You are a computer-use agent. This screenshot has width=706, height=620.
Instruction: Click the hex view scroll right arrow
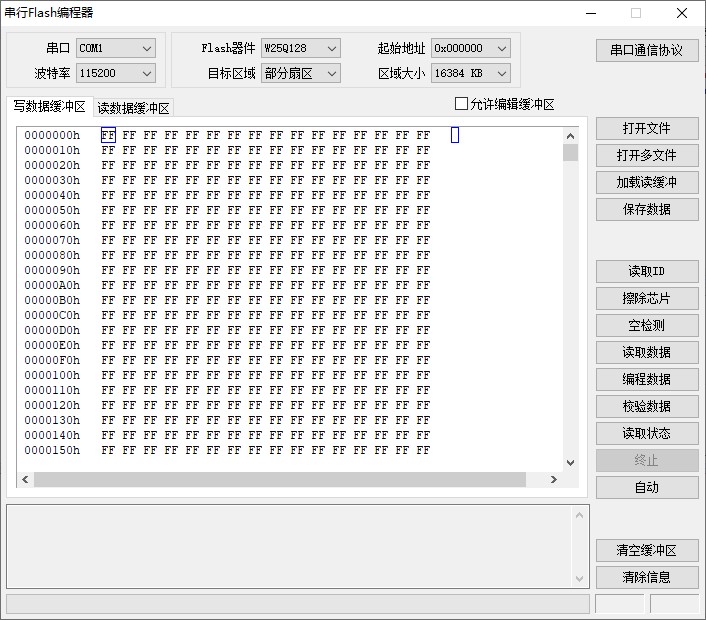[x=554, y=480]
